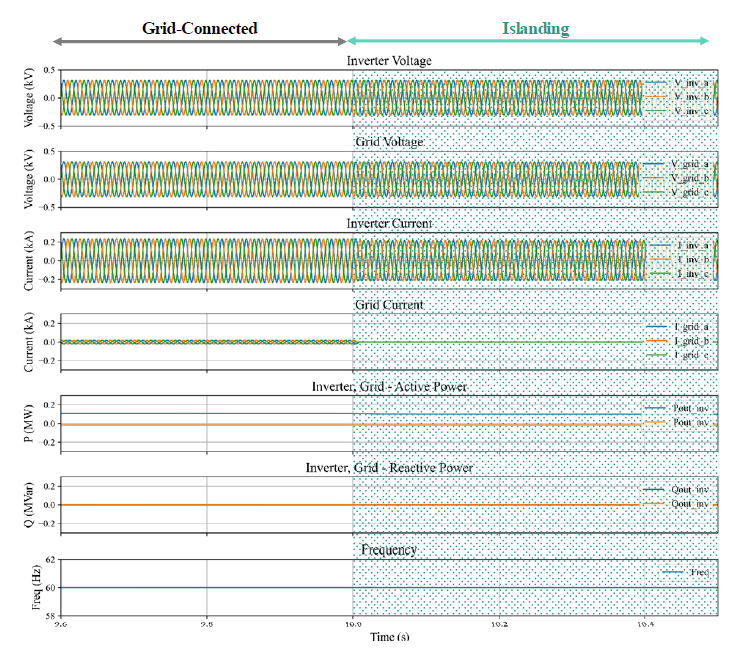
Task: Click the Time (s) axis label
Action: tap(390, 637)
